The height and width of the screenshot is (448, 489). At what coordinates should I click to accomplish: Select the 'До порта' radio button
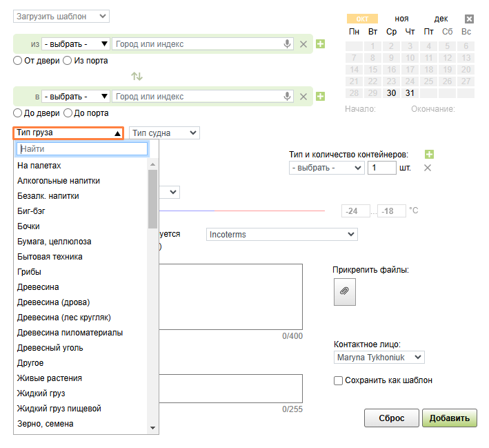point(68,113)
